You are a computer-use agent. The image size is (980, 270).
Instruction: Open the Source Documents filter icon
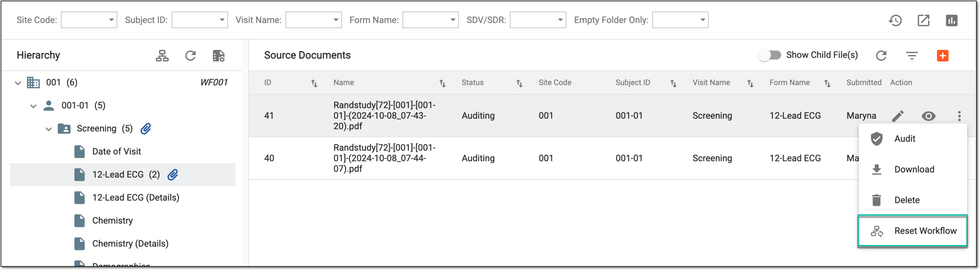tap(912, 56)
